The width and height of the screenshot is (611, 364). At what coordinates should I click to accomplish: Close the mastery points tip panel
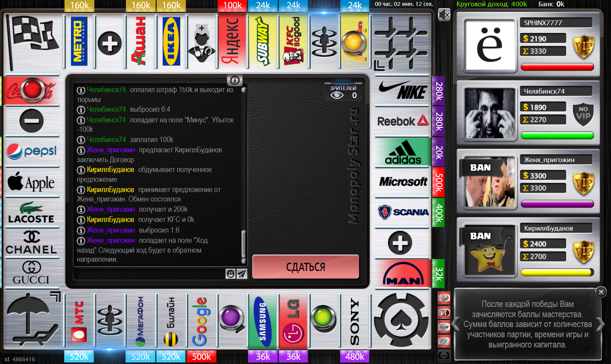(601, 292)
